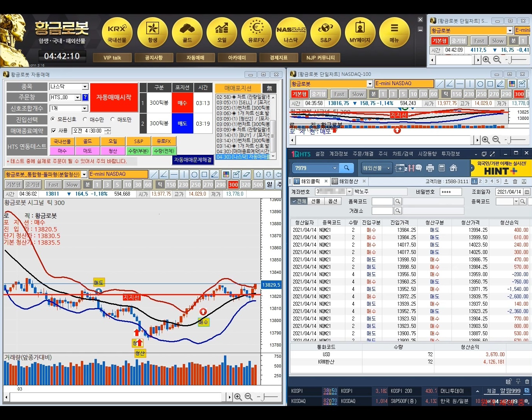This screenshot has height=420, width=532.
Task: Open the KRX 국내선물 gold button
Action: pyautogui.click(x=117, y=33)
